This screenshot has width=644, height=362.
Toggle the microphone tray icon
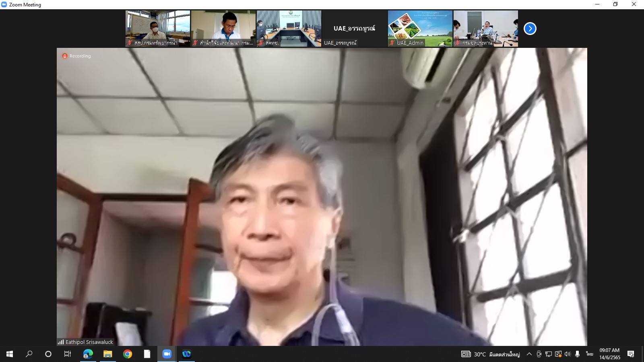tap(577, 354)
